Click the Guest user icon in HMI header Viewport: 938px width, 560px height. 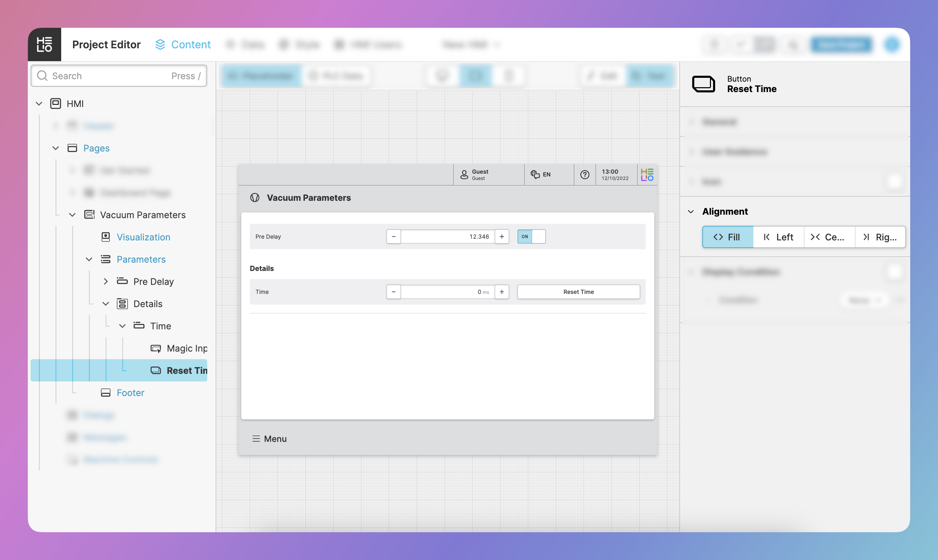point(464,174)
